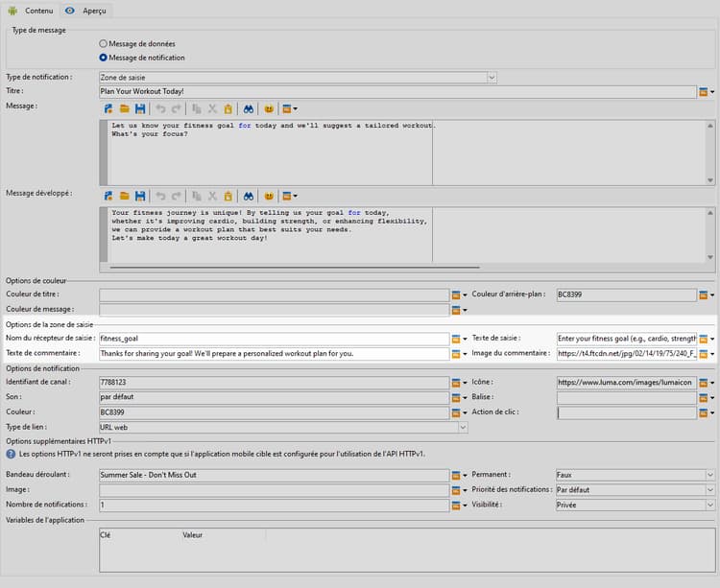Screen dimensions: 720x588
Task: Open the Contenu tab
Action: [32, 11]
